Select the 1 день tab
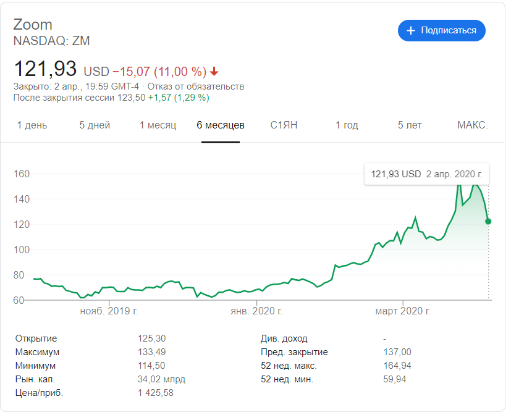This screenshot has height=420, width=511. pyautogui.click(x=32, y=125)
